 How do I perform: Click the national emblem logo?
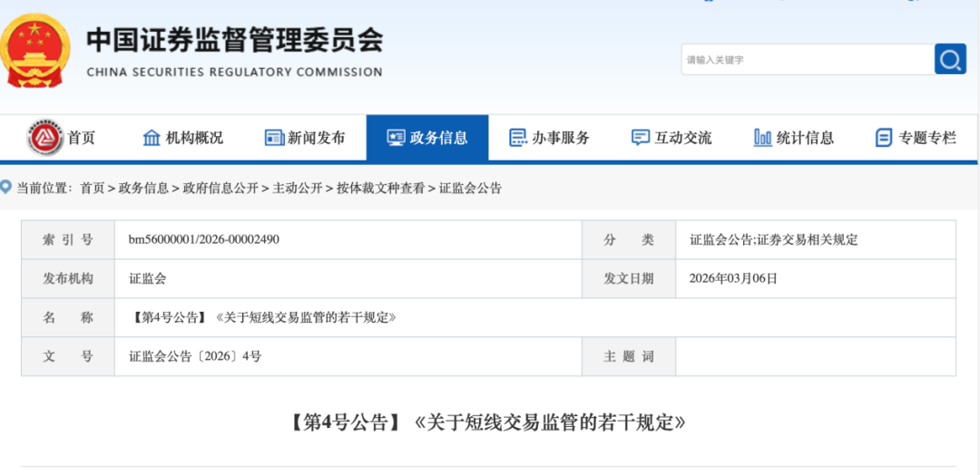pos(34,52)
